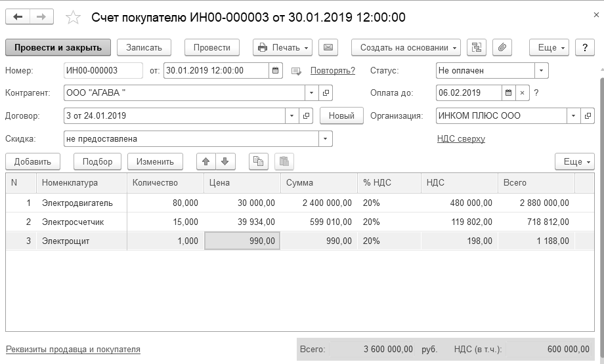
Task: Click Провести и закрыть
Action: tap(58, 48)
